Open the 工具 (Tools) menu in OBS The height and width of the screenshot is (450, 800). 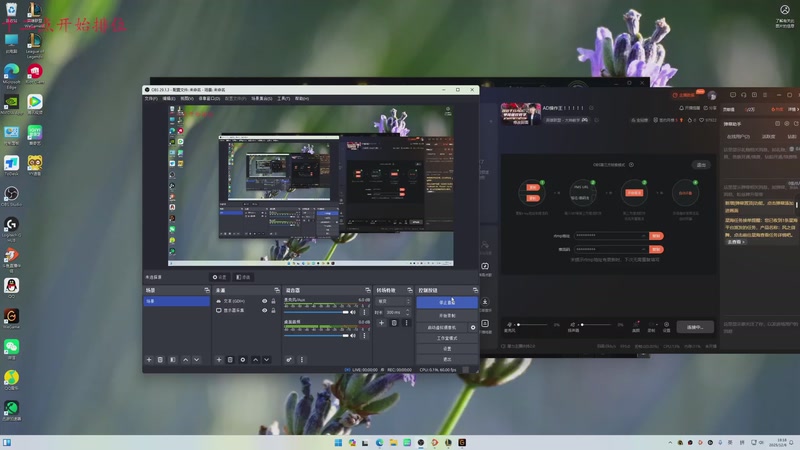(x=283, y=99)
